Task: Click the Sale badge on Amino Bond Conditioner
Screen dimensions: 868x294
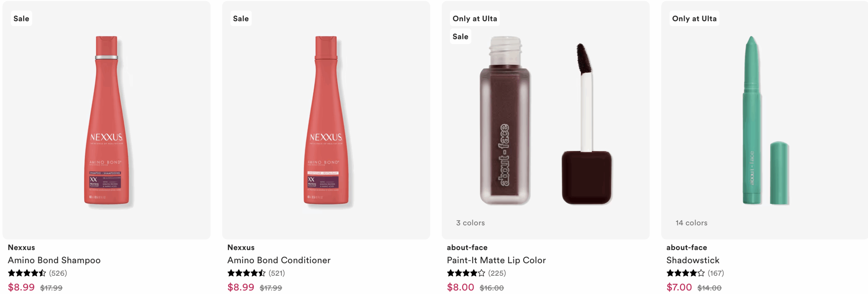Action: coord(241,19)
